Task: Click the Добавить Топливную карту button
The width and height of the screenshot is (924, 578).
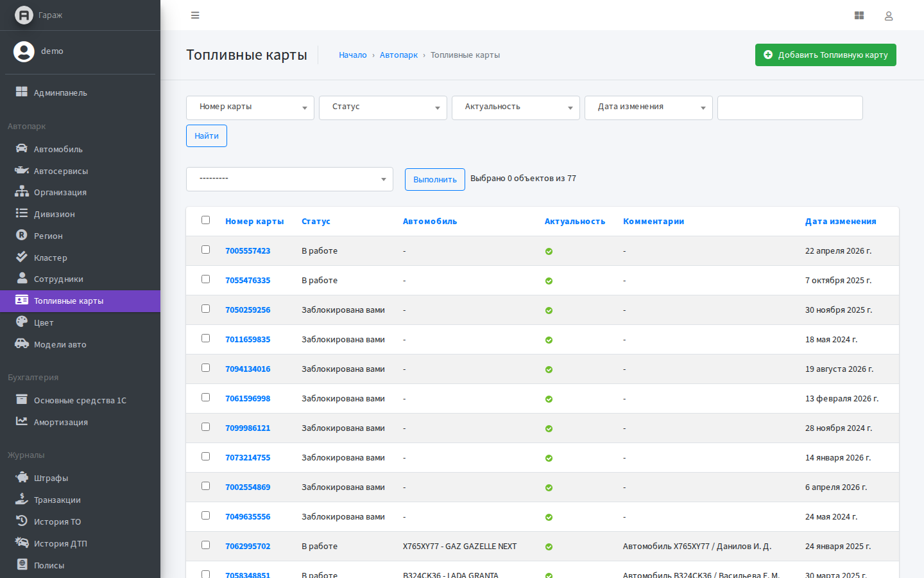Action: pyautogui.click(x=826, y=55)
